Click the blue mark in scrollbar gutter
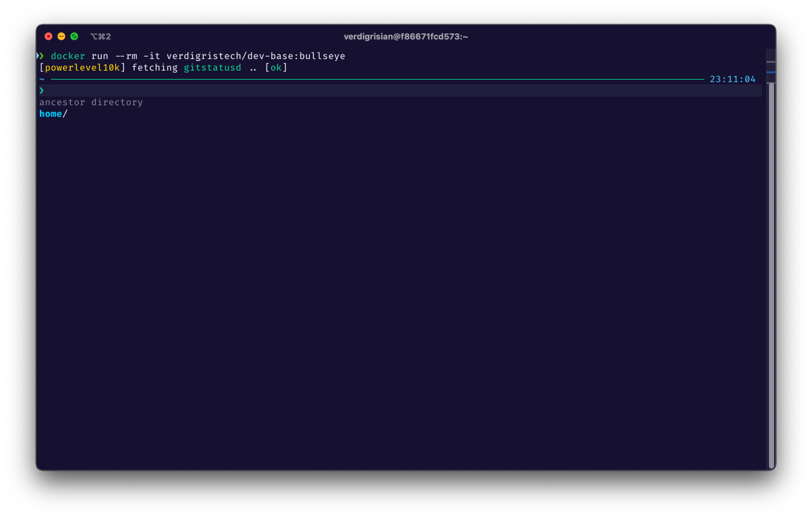The height and width of the screenshot is (518, 812). (x=771, y=73)
